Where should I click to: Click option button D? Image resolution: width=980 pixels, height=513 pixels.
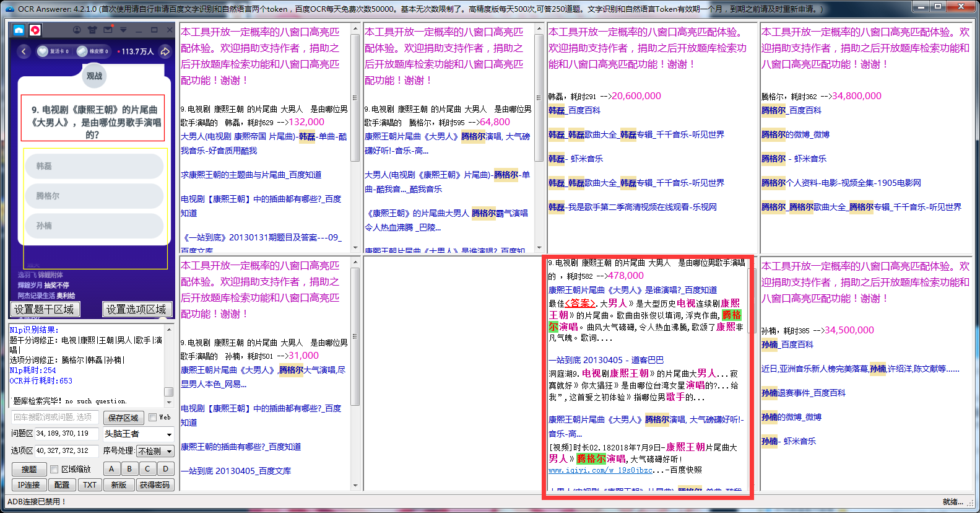click(165, 469)
